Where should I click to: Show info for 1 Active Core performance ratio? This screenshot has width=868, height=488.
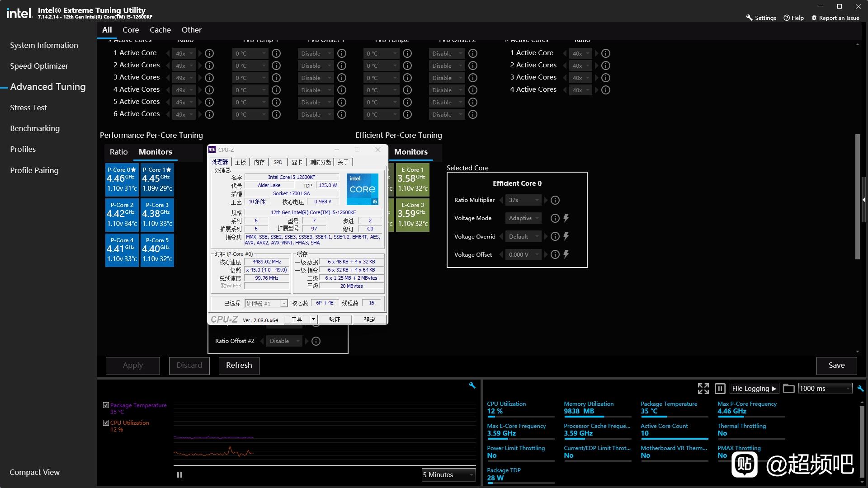(209, 53)
